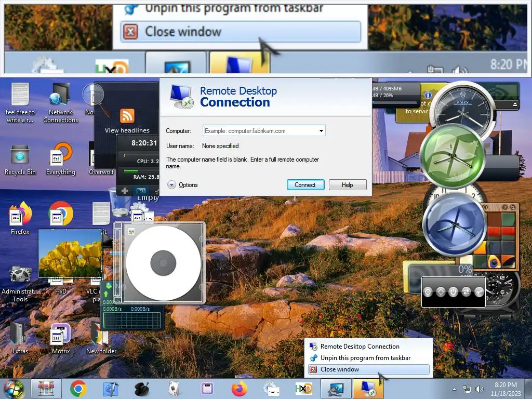Open the blue hammer taskbar icon
This screenshot has height=399, width=532.
tap(111, 389)
